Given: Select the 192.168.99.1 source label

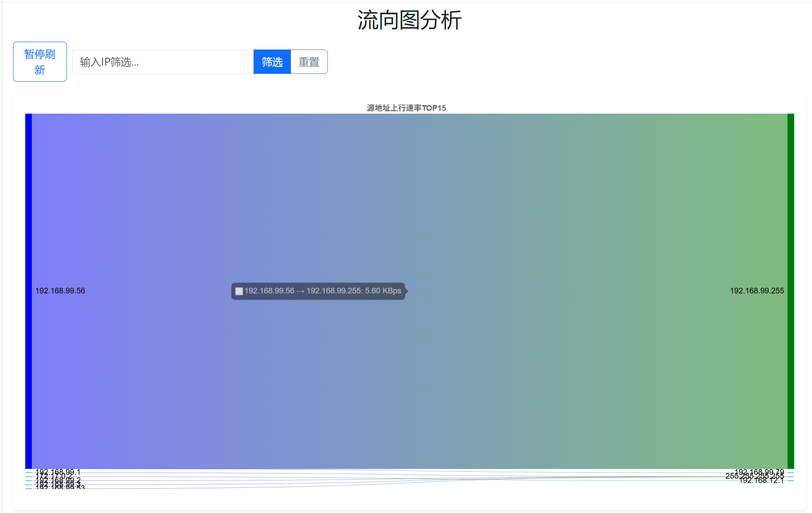Looking at the screenshot, I should (x=58, y=472).
